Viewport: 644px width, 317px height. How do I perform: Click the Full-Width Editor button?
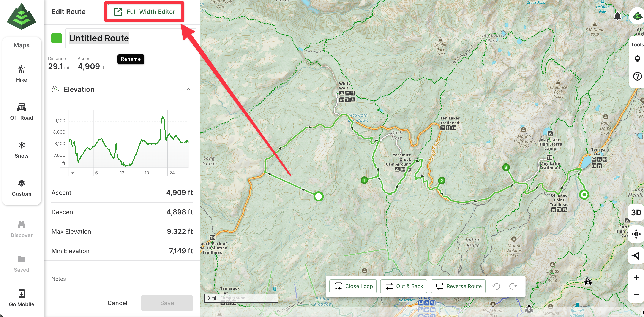[x=144, y=11]
